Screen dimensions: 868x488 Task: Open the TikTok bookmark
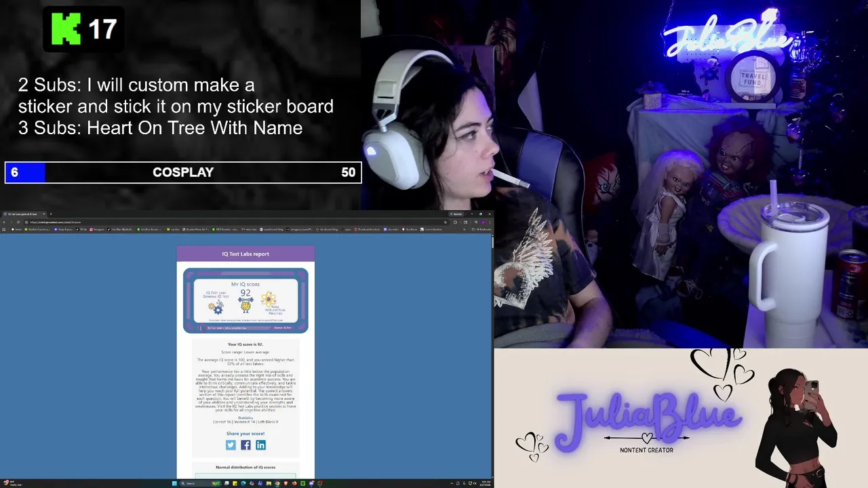click(82, 230)
